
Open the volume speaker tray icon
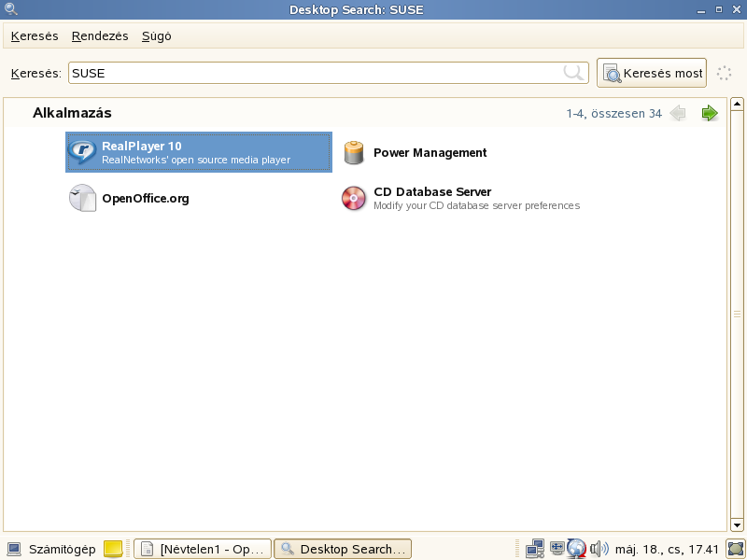599,549
